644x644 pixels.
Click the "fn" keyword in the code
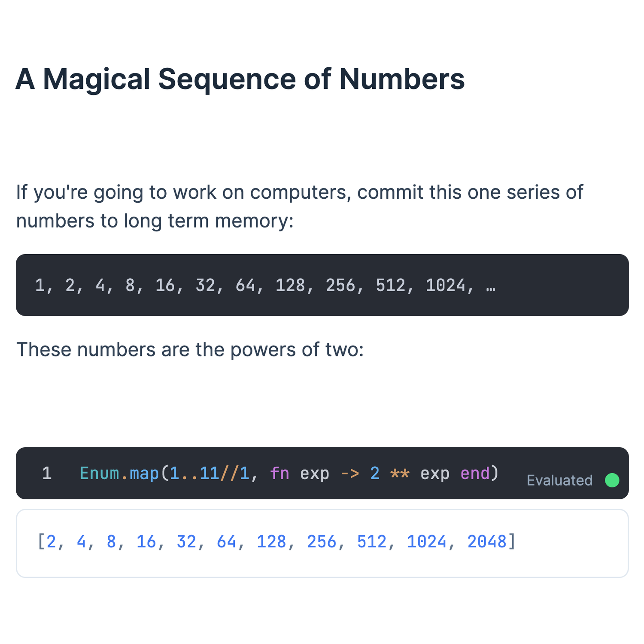(x=279, y=474)
